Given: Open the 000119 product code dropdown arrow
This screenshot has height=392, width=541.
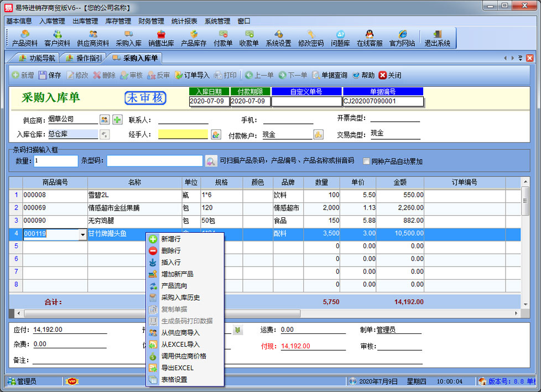Looking at the screenshot, I should tap(82, 234).
